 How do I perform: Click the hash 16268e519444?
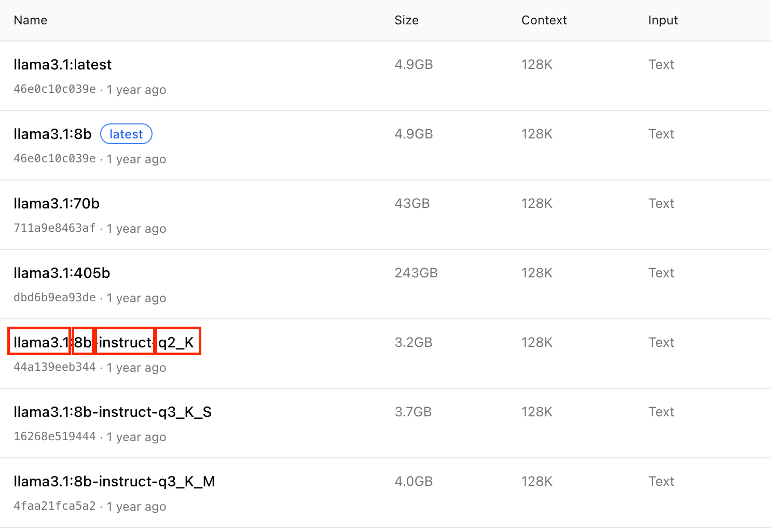54,437
